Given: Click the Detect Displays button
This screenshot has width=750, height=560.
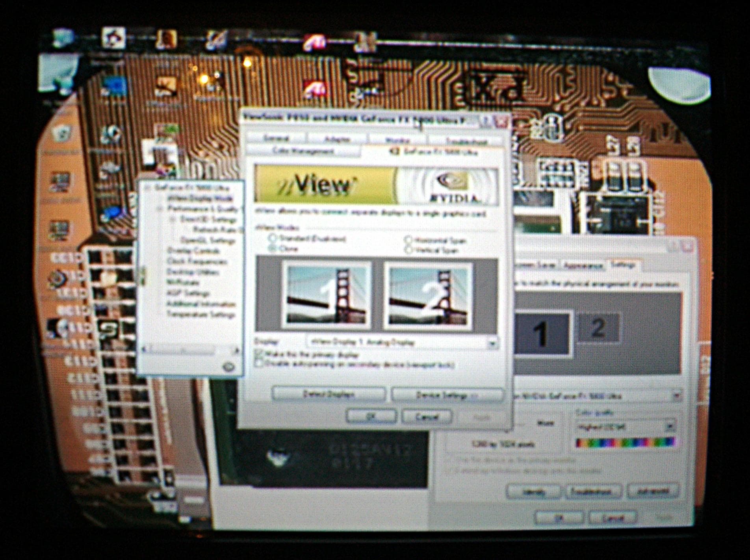Looking at the screenshot, I should click(x=329, y=394).
